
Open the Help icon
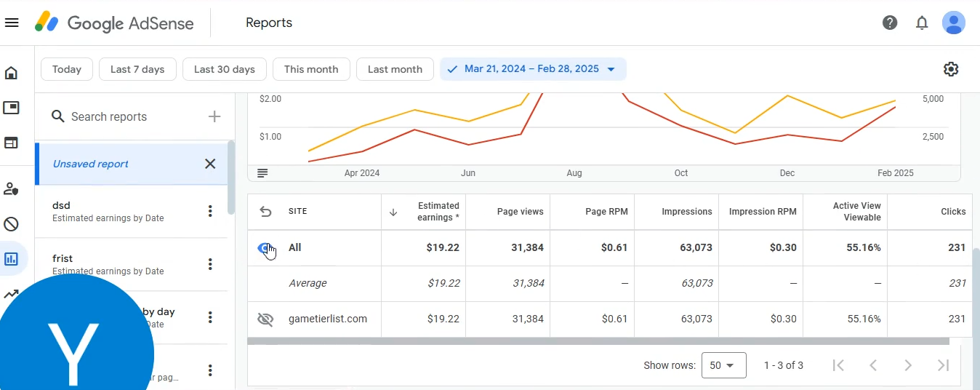click(890, 23)
